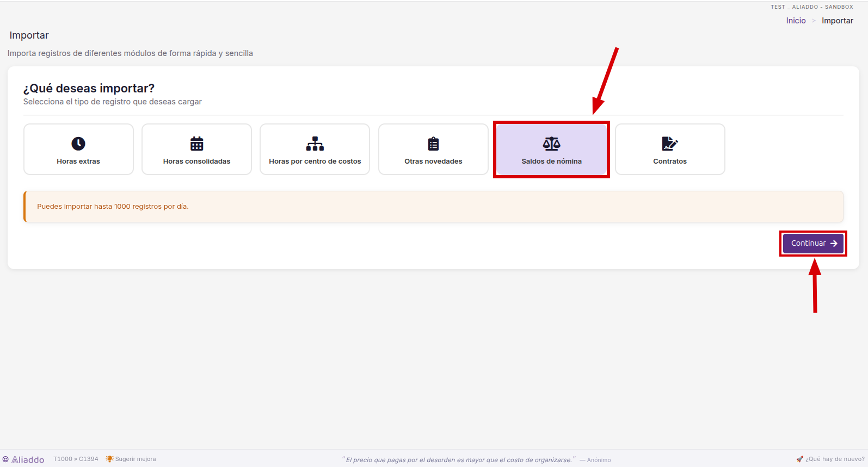This screenshot has height=467, width=868.
Task: Select the Horas extras clock icon
Action: coord(78,144)
